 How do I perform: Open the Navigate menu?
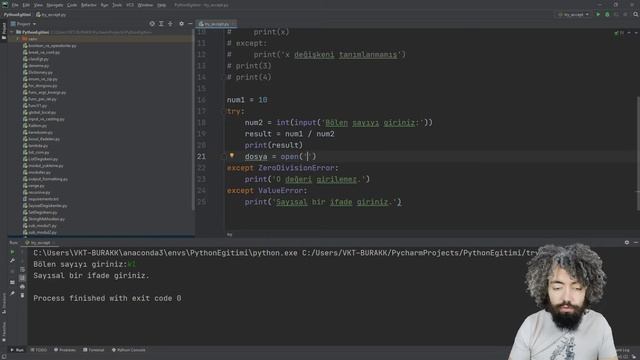[55, 5]
